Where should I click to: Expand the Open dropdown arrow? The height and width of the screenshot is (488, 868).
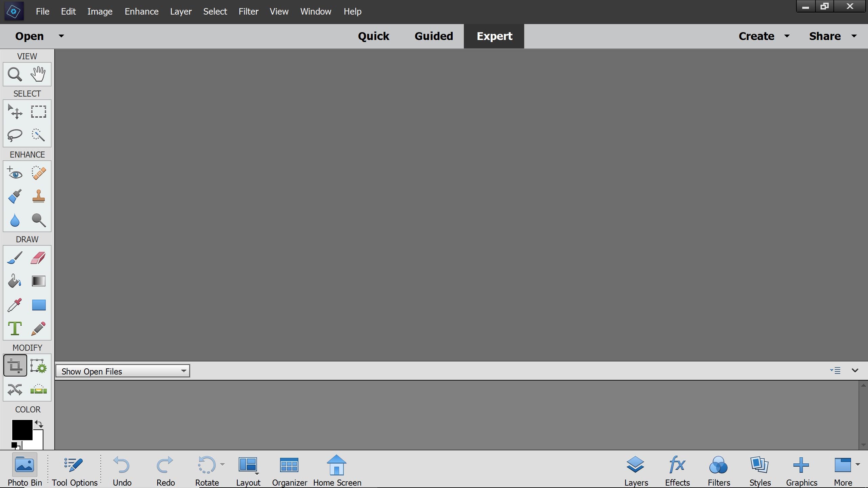coord(61,36)
